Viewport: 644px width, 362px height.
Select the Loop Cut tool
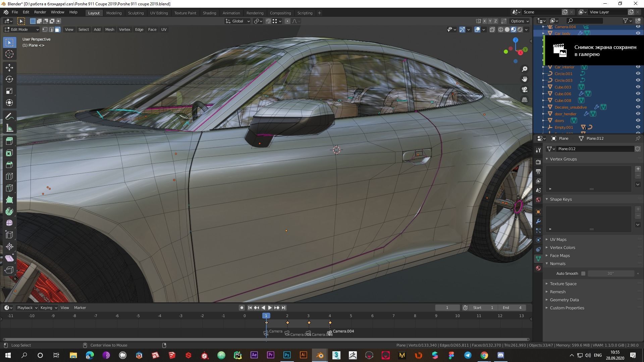click(x=9, y=176)
